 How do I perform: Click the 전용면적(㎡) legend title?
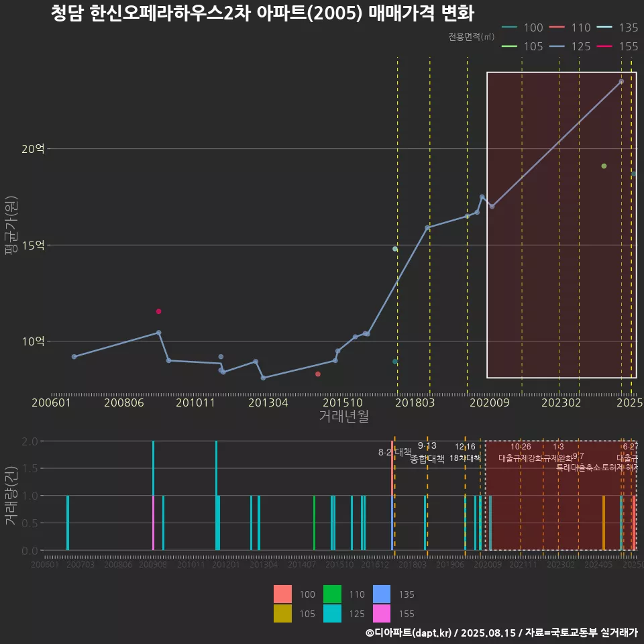pyautogui.click(x=471, y=36)
